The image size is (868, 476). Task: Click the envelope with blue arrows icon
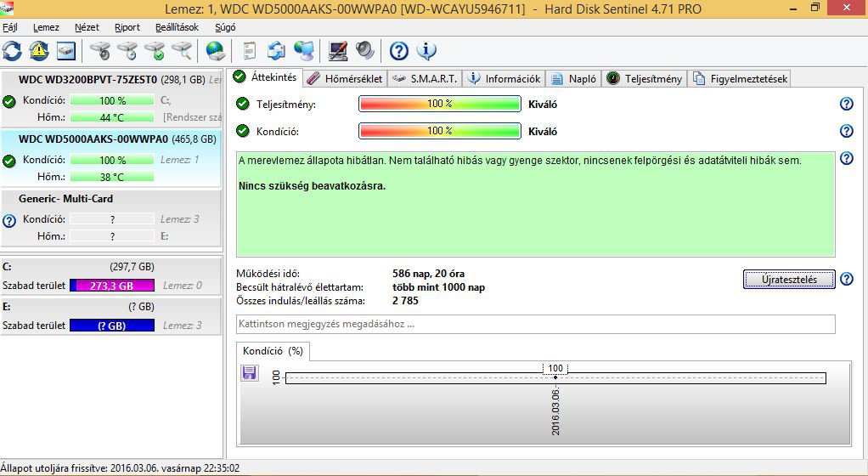(276, 51)
